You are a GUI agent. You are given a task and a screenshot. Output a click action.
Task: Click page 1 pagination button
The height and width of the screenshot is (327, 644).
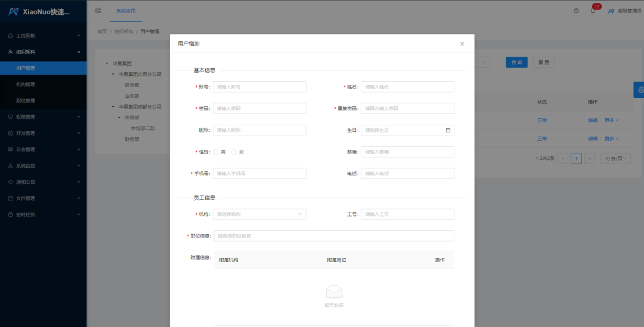(x=576, y=159)
